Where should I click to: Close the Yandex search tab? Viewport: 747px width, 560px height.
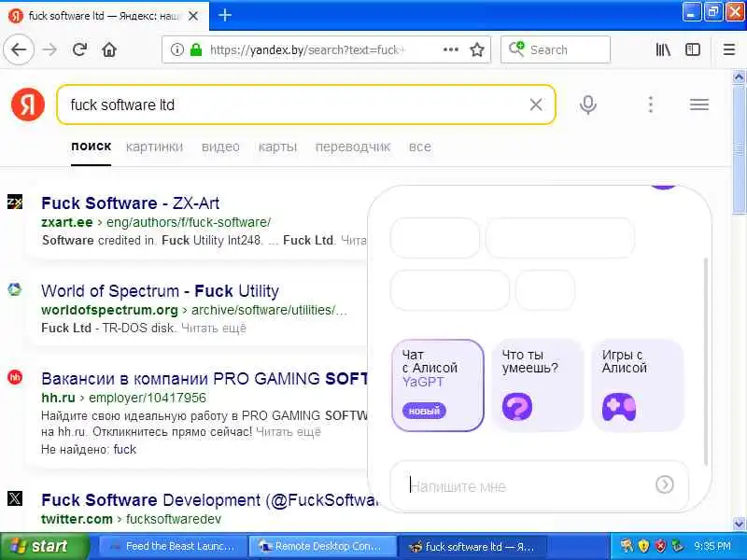[x=193, y=16]
